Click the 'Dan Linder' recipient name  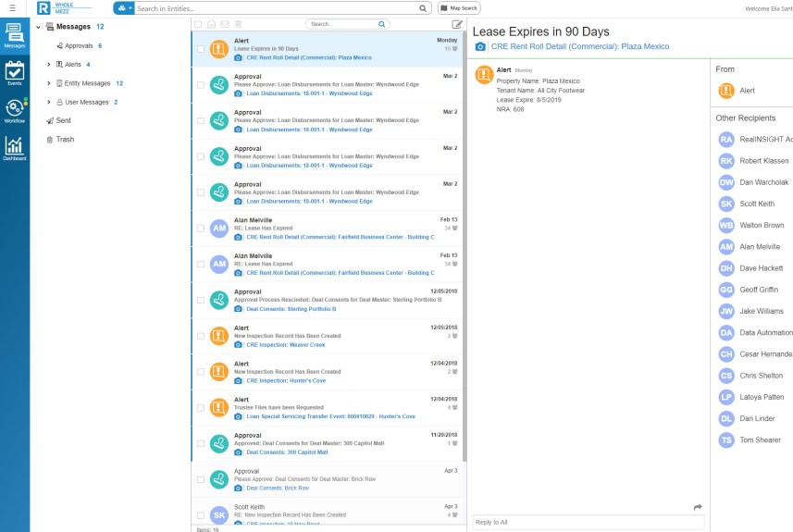(757, 419)
